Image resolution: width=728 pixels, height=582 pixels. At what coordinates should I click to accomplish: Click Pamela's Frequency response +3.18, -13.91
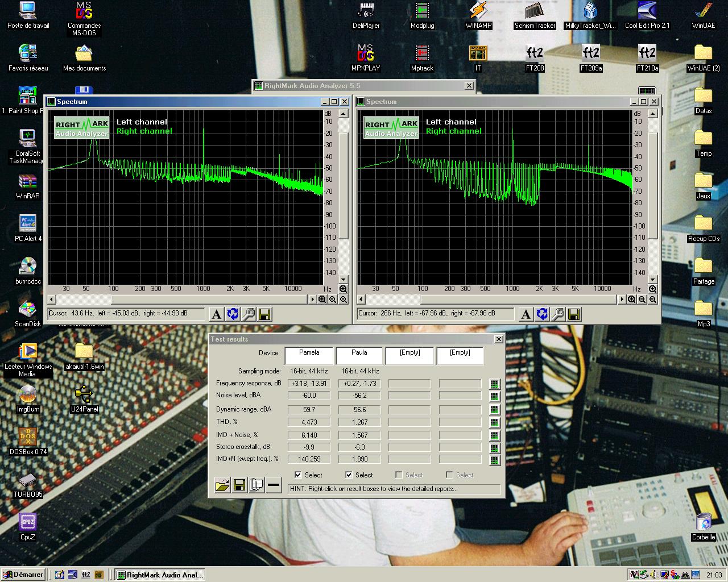pyautogui.click(x=309, y=384)
